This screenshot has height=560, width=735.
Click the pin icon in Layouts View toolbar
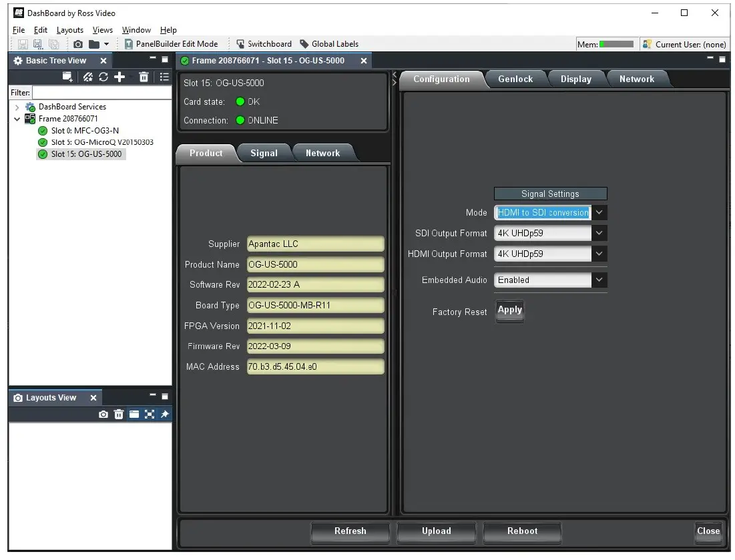(x=164, y=414)
